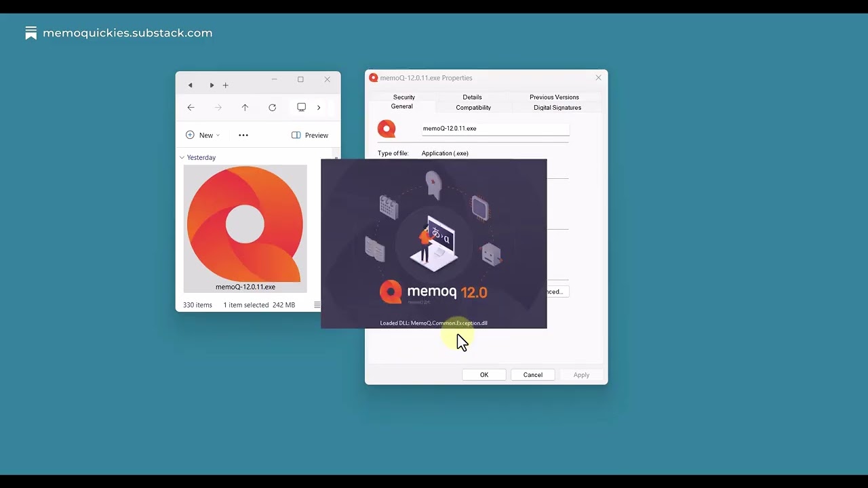Click the This PC monitor icon

[x=302, y=107]
